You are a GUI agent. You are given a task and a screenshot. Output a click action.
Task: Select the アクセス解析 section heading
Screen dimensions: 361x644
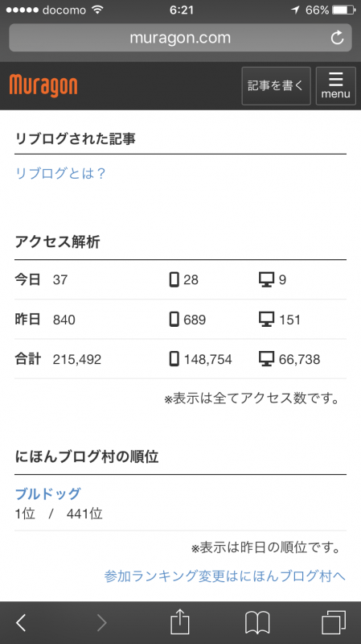click(x=57, y=242)
